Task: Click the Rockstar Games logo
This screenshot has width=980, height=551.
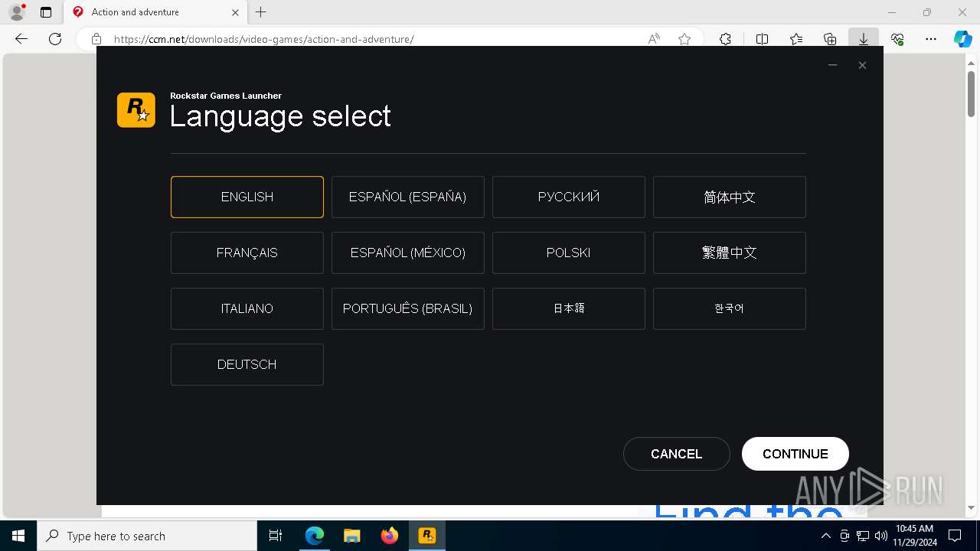Action: coord(136,109)
